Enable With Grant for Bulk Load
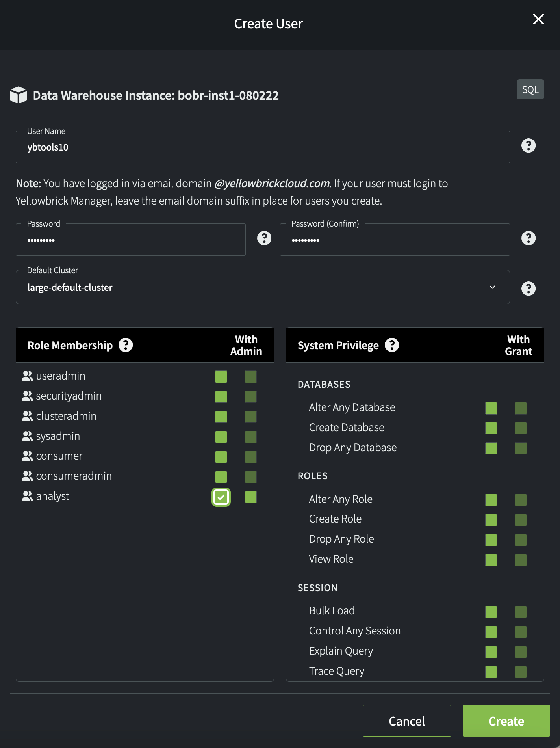 521,612
